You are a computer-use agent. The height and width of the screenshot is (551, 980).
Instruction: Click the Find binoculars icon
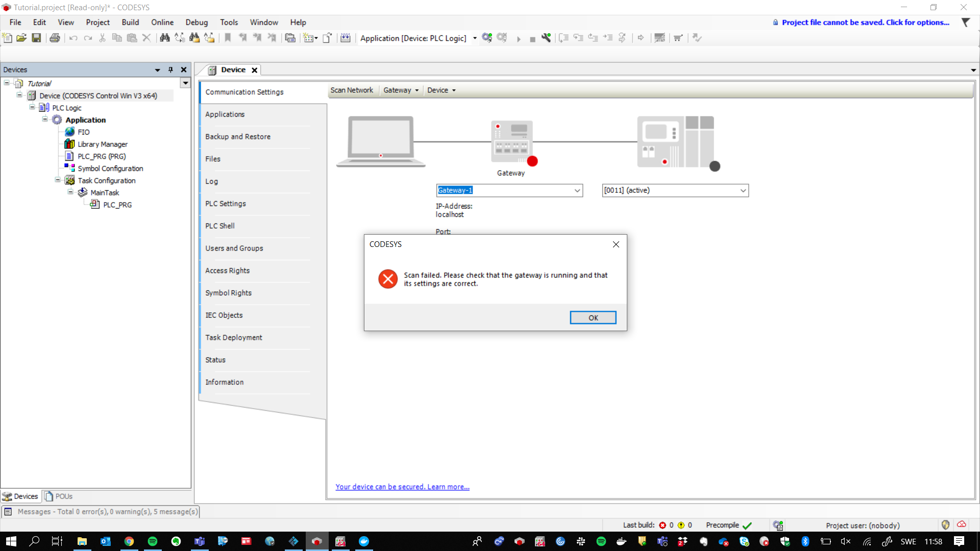[164, 38]
